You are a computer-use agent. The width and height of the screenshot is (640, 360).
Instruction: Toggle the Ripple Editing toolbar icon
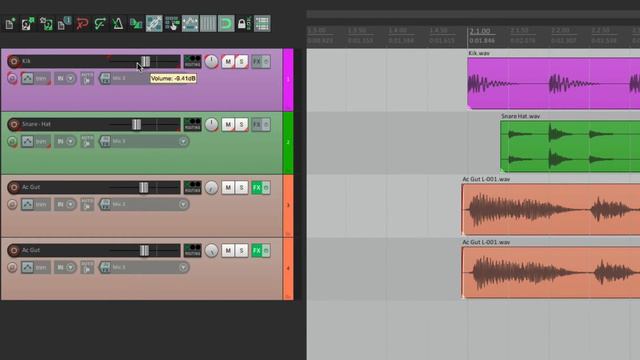point(172,24)
